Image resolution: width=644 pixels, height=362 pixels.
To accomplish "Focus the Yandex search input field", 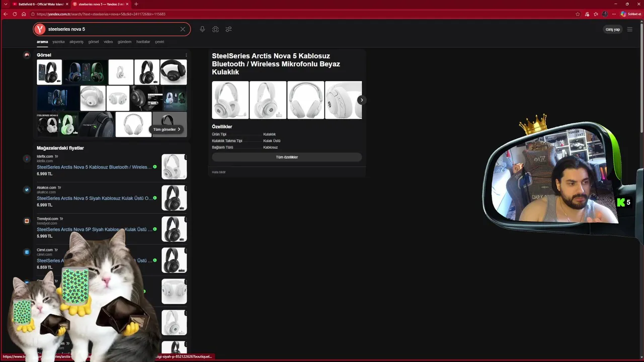I will pyautogui.click(x=112, y=29).
